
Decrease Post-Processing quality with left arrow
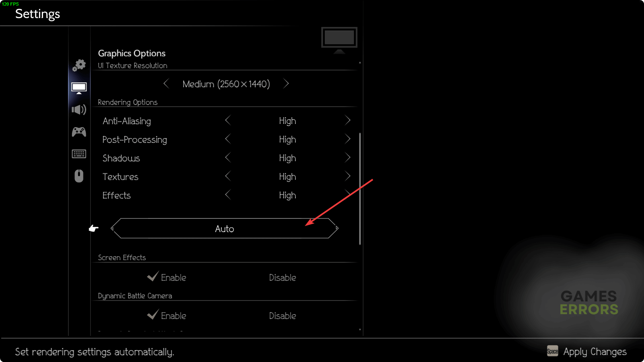pyautogui.click(x=228, y=139)
